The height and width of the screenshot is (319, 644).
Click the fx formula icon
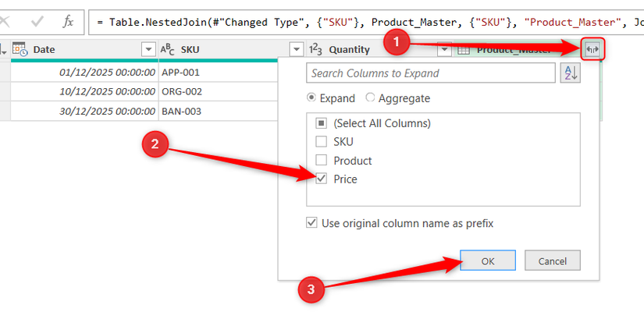pos(69,21)
